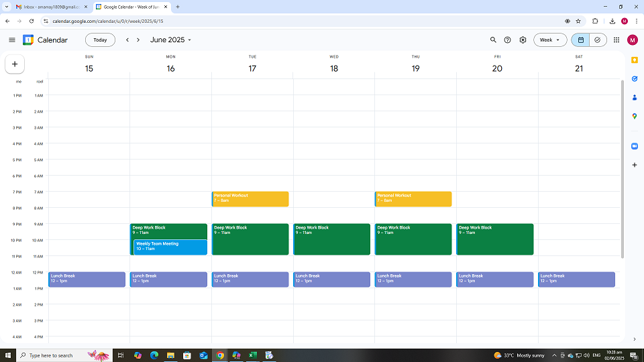The height and width of the screenshot is (362, 644).
Task: Reload the calendar page
Action: (x=32, y=21)
